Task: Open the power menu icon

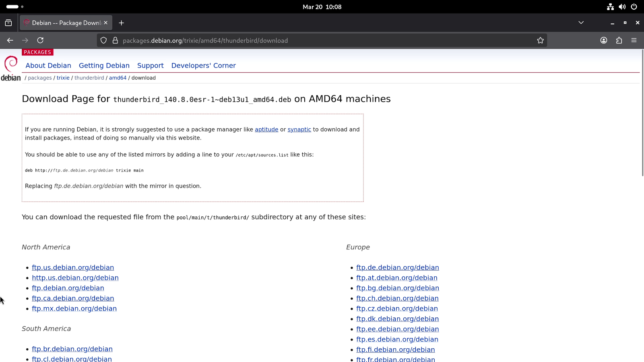Action: pos(634,7)
